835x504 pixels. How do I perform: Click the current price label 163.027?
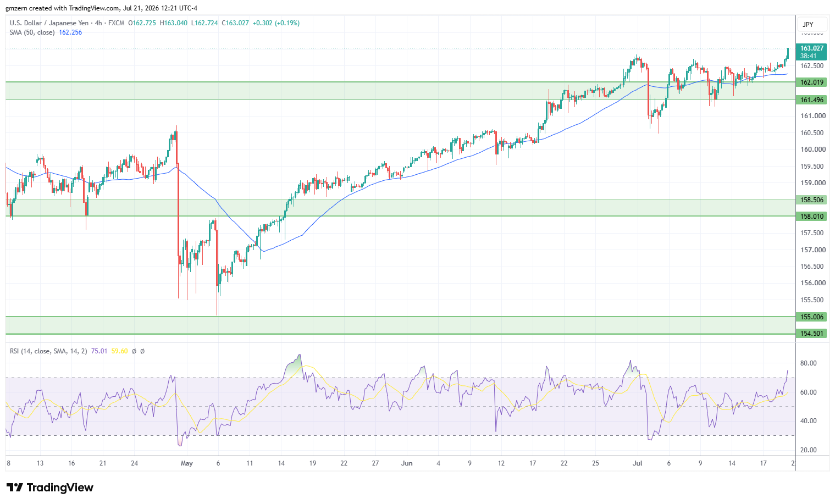pyautogui.click(x=811, y=48)
